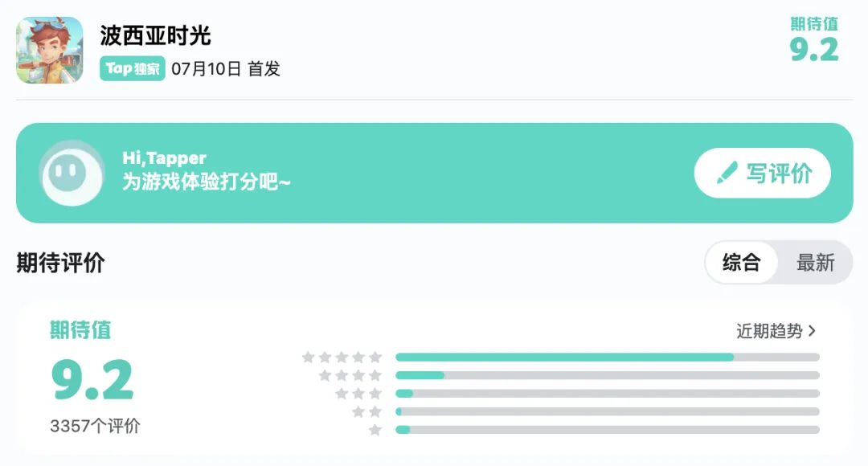Click the two-star rating row icons
This screenshot has width=868, height=466.
(x=366, y=411)
